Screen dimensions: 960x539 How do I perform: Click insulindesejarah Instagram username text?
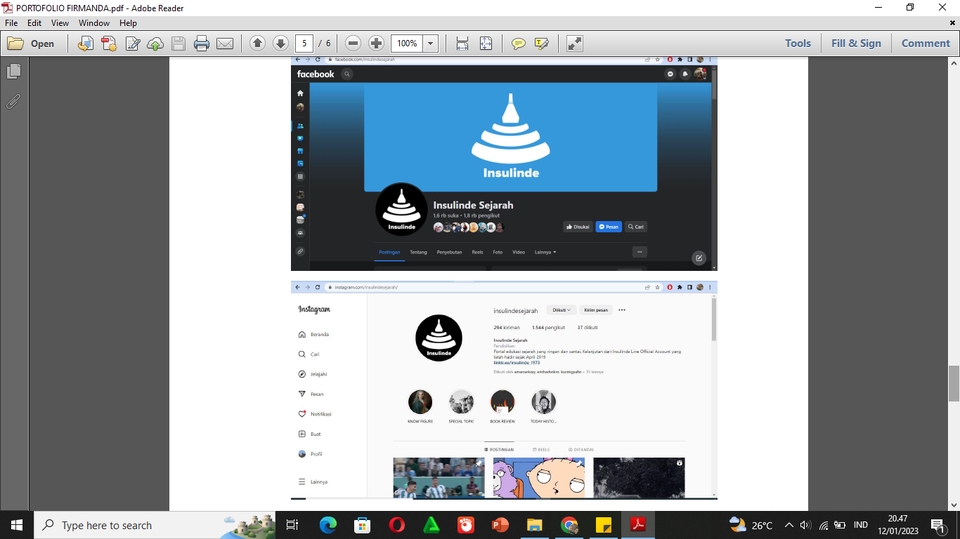tap(516, 311)
